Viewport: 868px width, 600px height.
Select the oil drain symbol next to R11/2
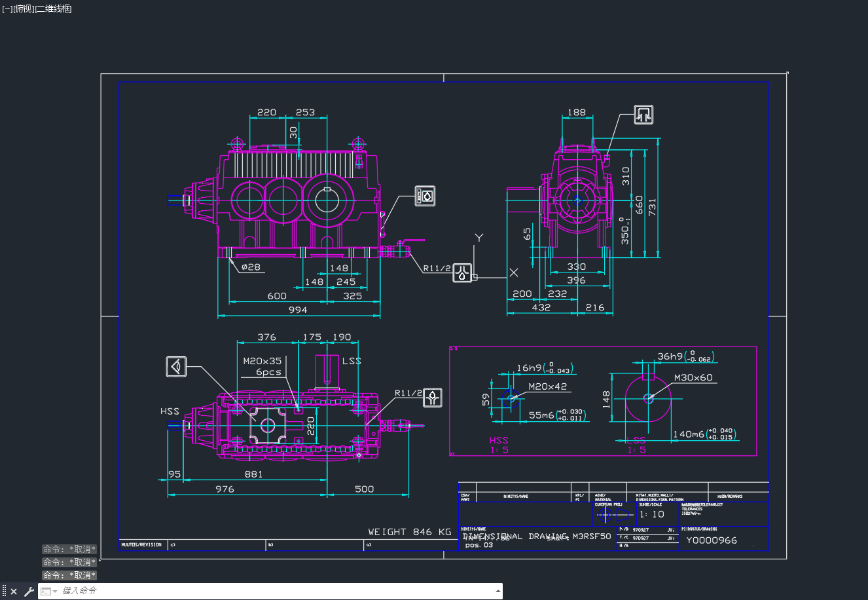pyautogui.click(x=463, y=273)
